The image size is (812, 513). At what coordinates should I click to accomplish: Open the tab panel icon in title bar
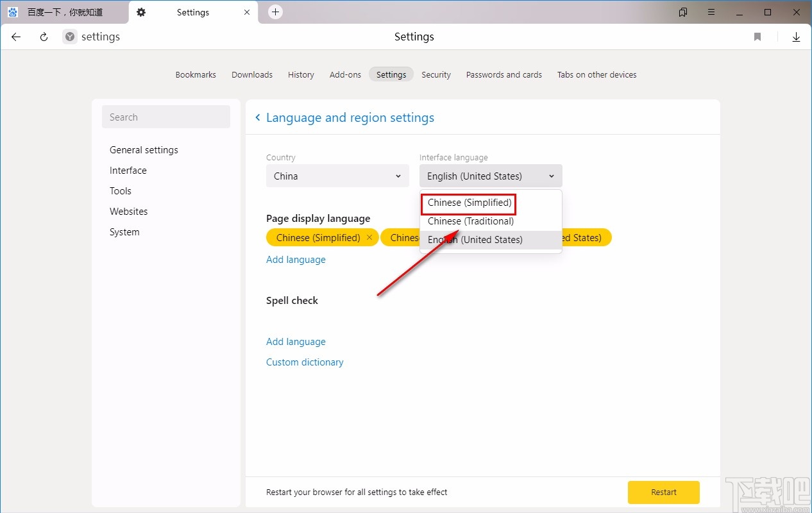[x=683, y=12]
